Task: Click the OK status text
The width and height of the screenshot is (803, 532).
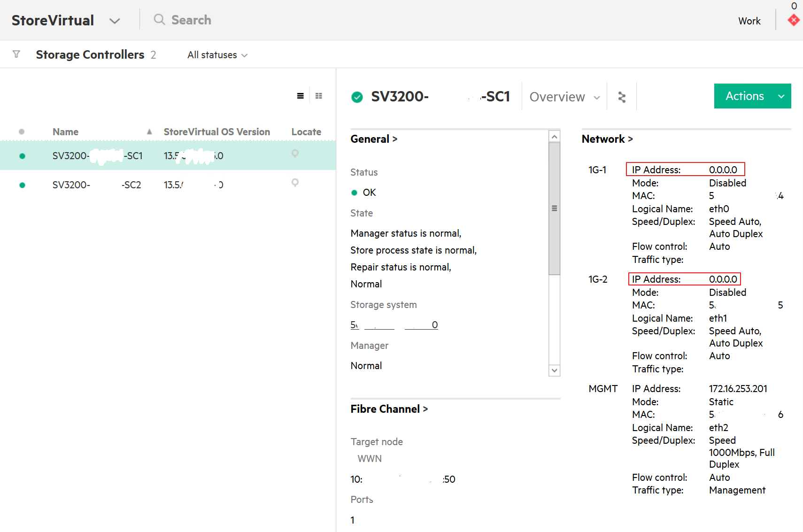Action: click(369, 192)
